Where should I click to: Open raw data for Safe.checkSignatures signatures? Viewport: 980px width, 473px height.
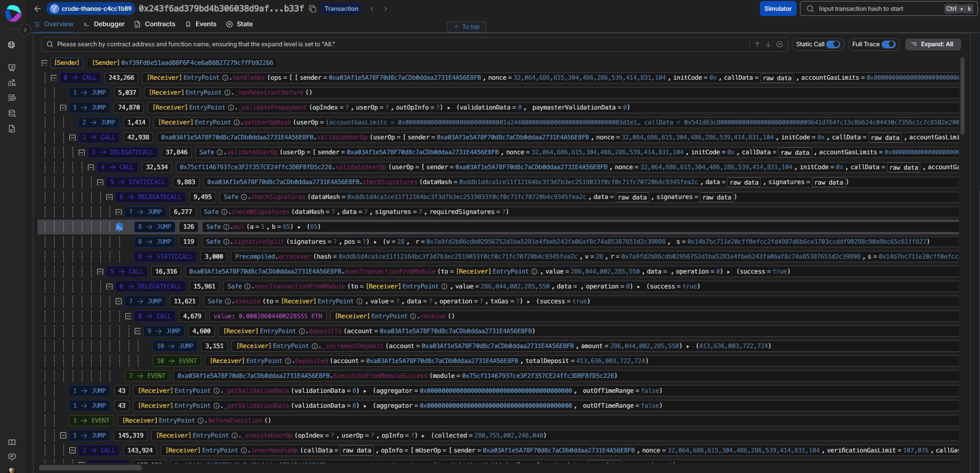pos(716,197)
